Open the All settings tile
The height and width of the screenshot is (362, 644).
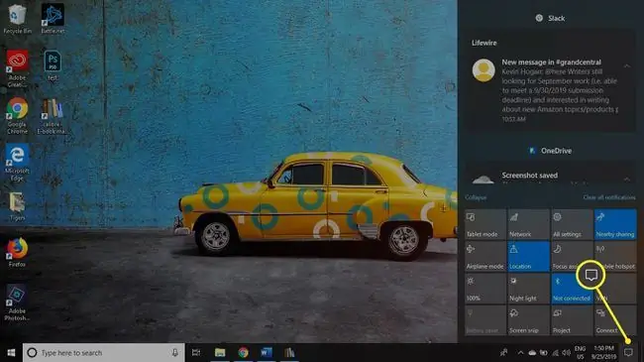(572, 224)
